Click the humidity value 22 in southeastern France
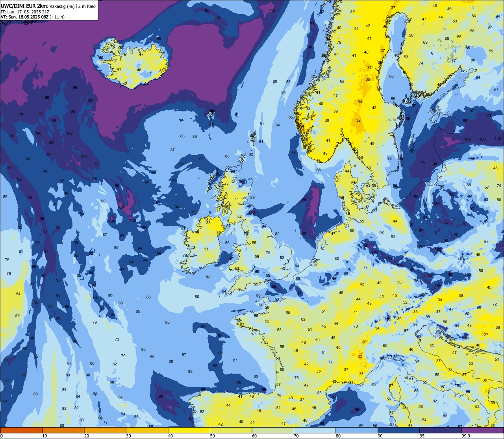The height and width of the screenshot is (439, 504). coord(360,356)
